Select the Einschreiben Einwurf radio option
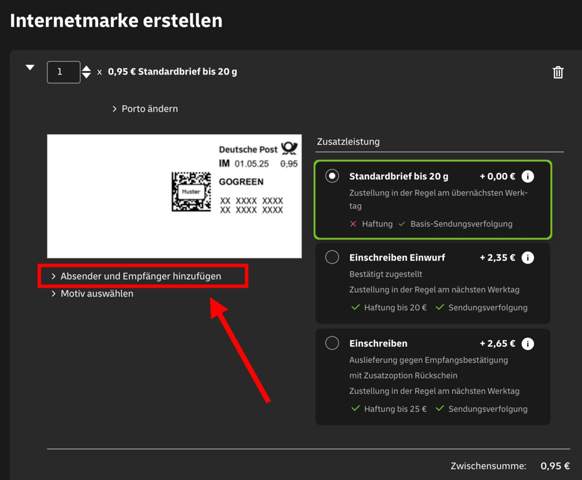Viewport: 582px width, 480px height. [x=332, y=257]
